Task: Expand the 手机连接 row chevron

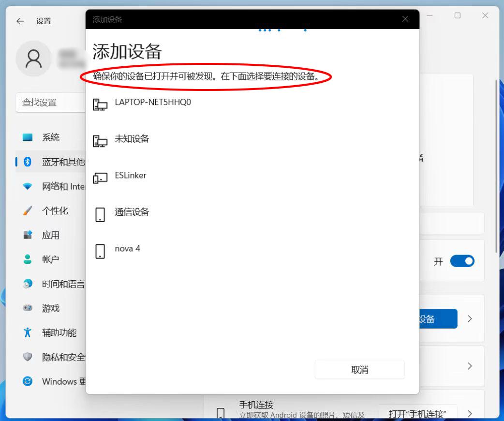Action: click(x=470, y=413)
